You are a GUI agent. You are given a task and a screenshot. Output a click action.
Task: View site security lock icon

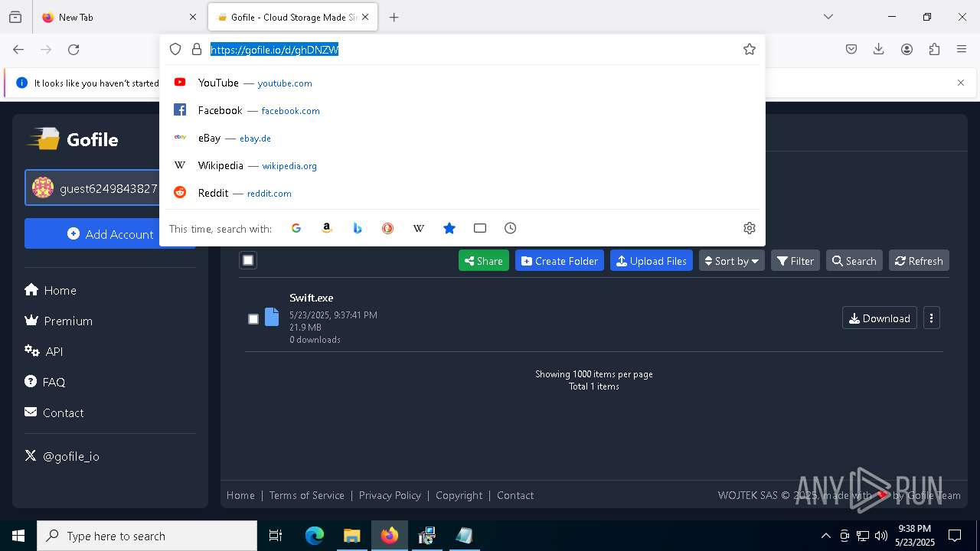(x=197, y=49)
